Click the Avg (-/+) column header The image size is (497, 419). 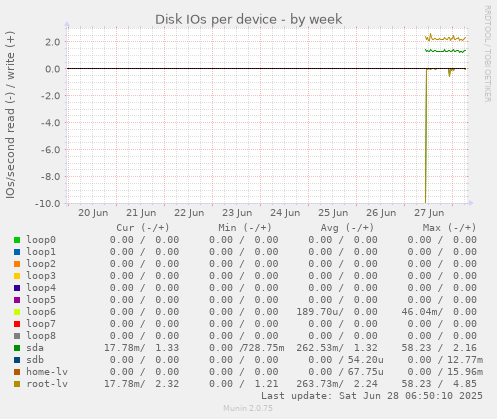347,228
